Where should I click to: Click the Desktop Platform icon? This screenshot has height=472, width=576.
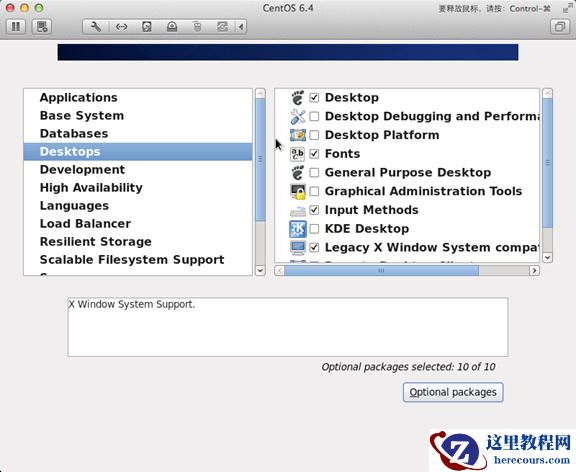[298, 135]
